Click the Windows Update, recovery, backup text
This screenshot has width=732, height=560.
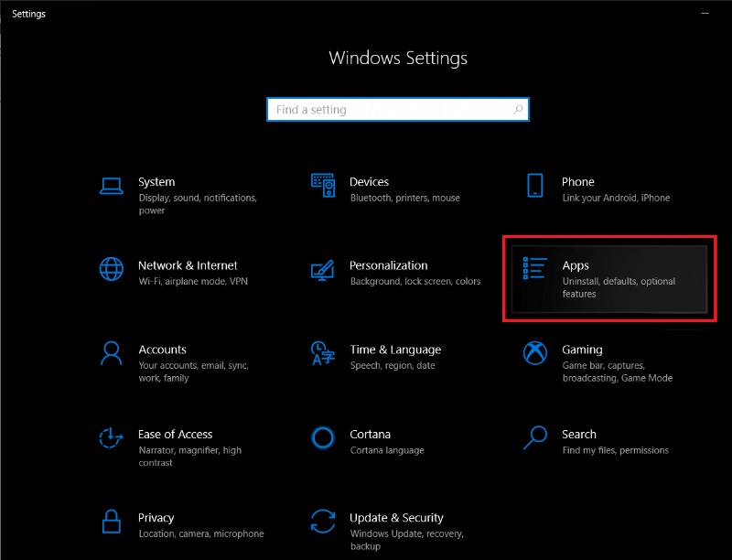point(404,539)
